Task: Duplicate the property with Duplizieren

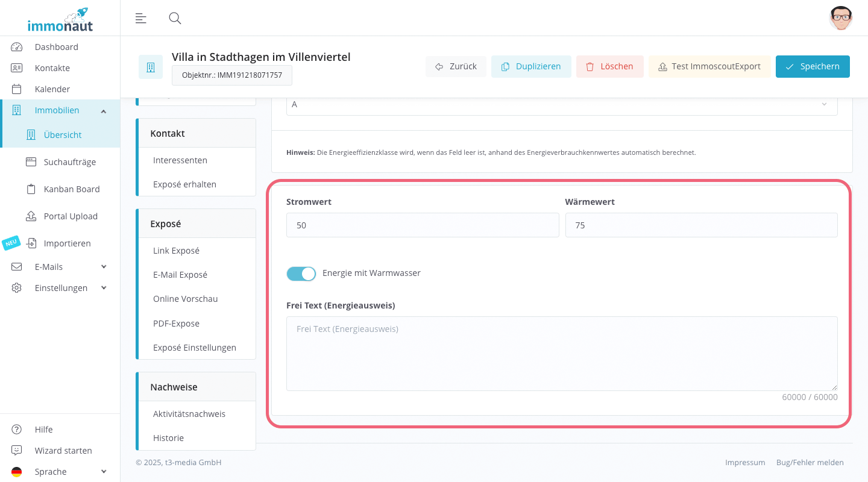Action: coord(531,66)
